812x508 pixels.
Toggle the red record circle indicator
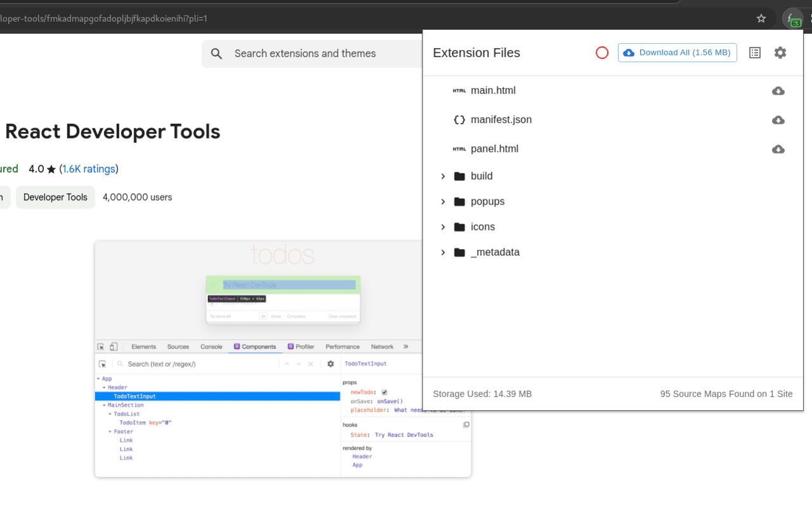602,53
